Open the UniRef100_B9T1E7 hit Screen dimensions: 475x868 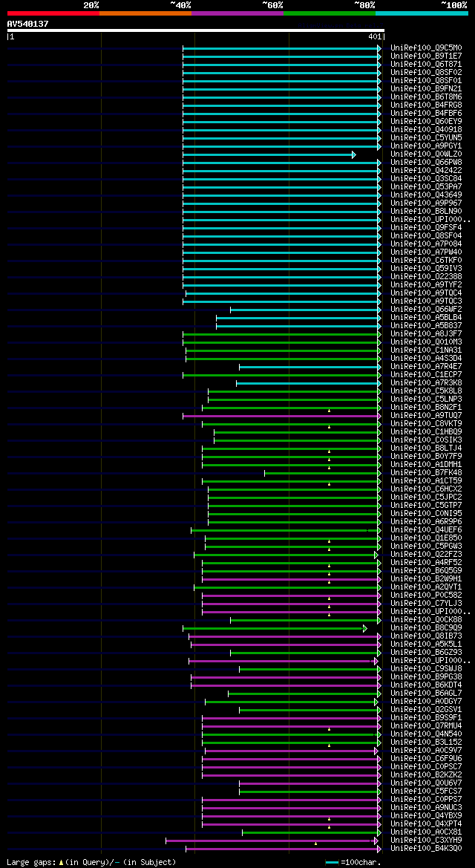(x=426, y=56)
